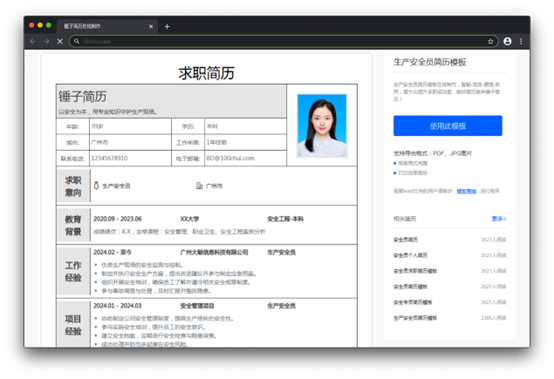Stop page loading with X icon
The width and height of the screenshot is (554, 379).
point(60,41)
